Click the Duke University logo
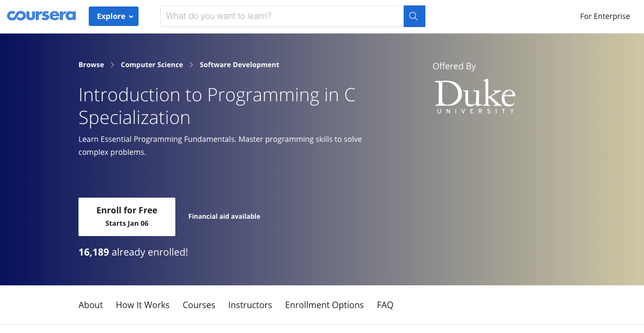The width and height of the screenshot is (644, 333). 475,97
